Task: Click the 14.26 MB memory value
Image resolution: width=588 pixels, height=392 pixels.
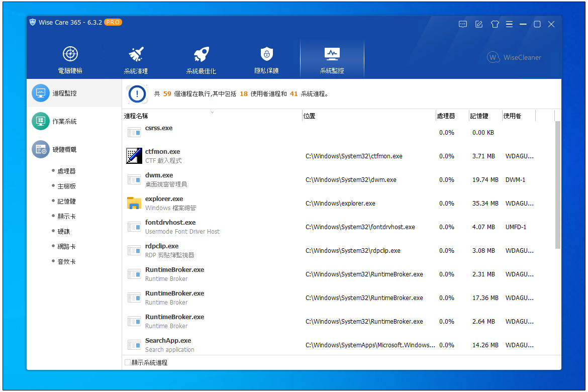Action: (x=485, y=345)
